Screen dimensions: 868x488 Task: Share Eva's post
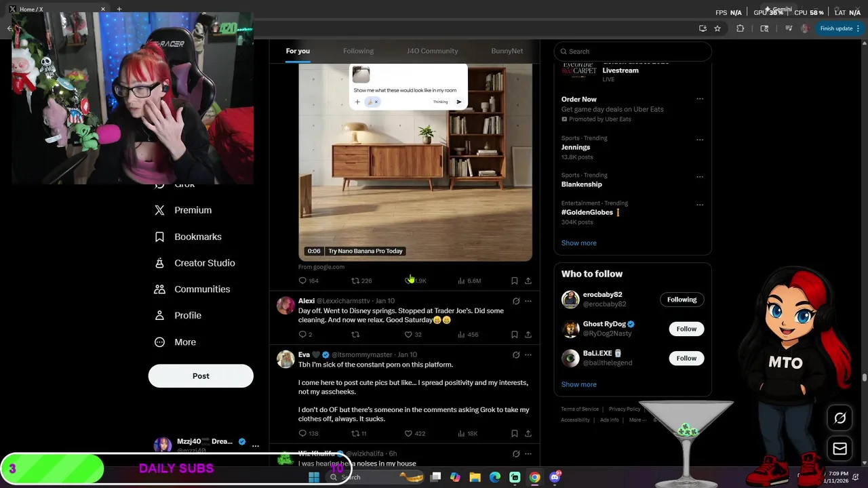coord(528,434)
